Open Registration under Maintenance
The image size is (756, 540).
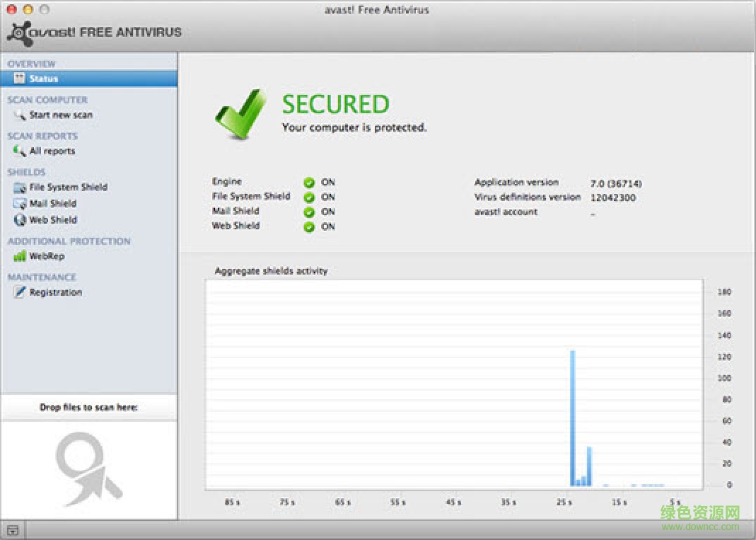[19, 292]
